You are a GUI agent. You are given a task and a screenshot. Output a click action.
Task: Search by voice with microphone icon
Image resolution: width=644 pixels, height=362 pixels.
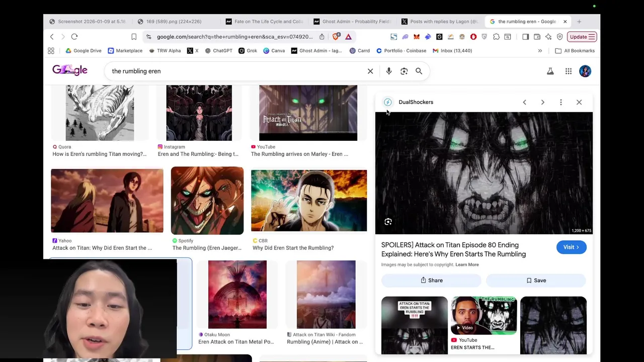(389, 71)
